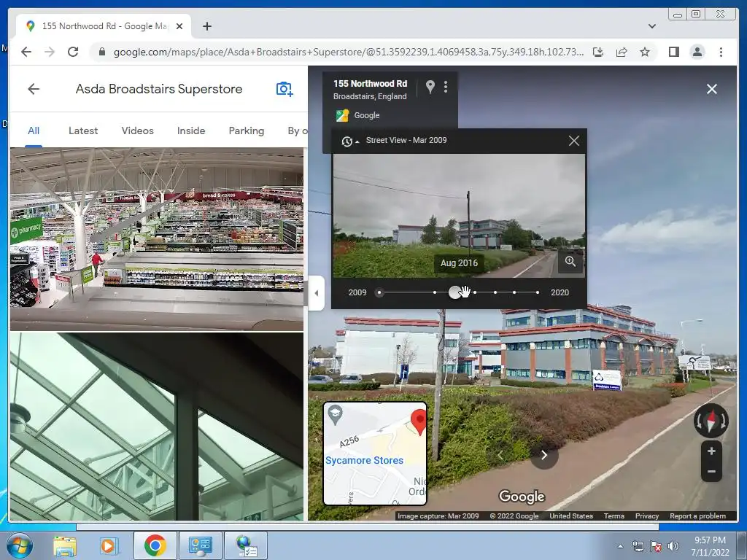The image size is (747, 560).
Task: Open the Parking tab
Action: point(247,131)
